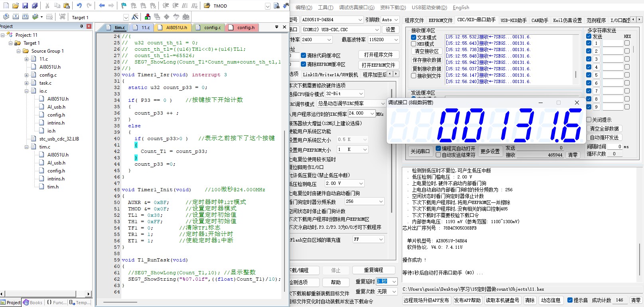Insert a bookmark with the blue flag icon
This screenshot has height=307, width=644.
point(124,6)
